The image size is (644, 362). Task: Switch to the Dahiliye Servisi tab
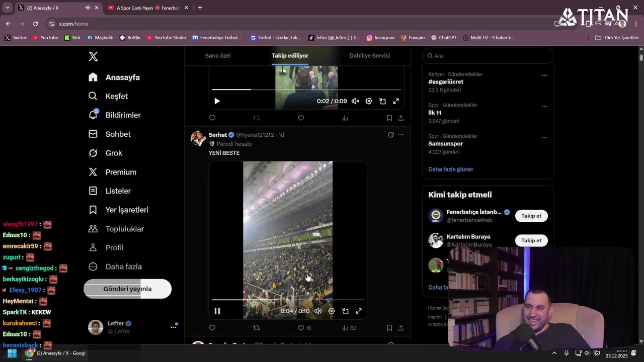pyautogui.click(x=369, y=56)
